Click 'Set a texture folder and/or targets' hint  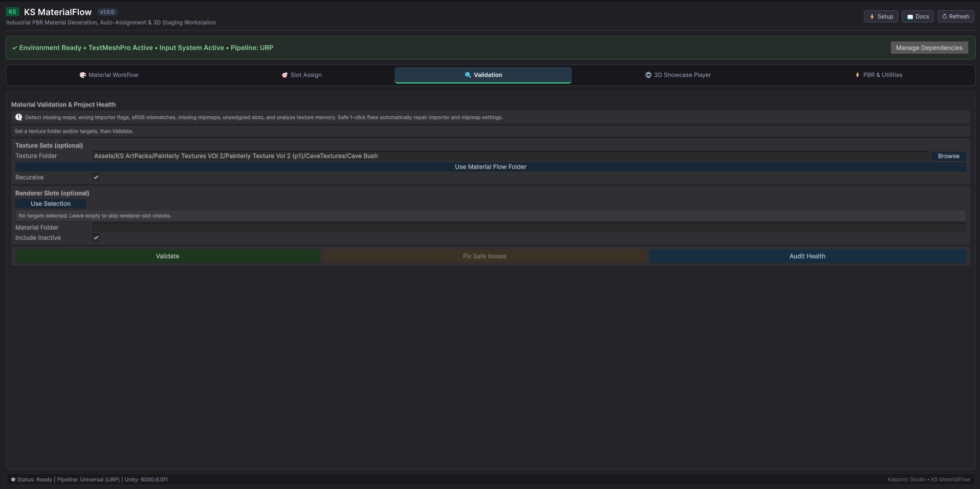pos(74,131)
